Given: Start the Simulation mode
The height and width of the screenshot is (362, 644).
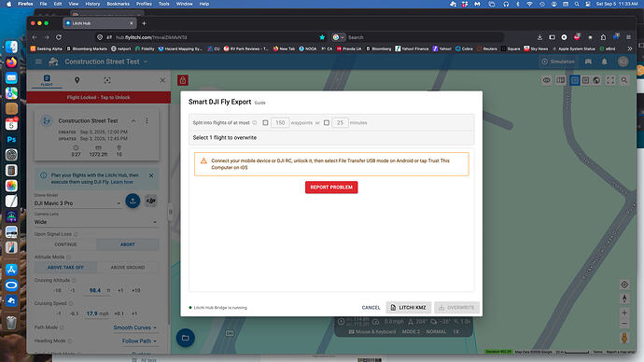Looking at the screenshot, I should click(x=558, y=62).
